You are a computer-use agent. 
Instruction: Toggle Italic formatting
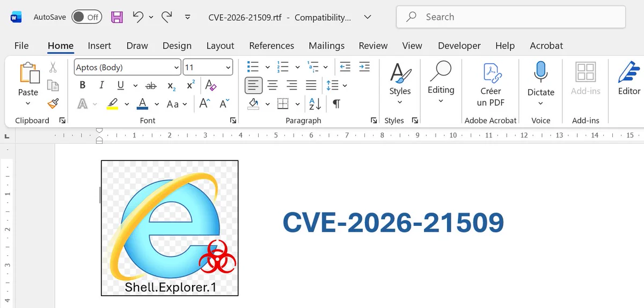(101, 85)
